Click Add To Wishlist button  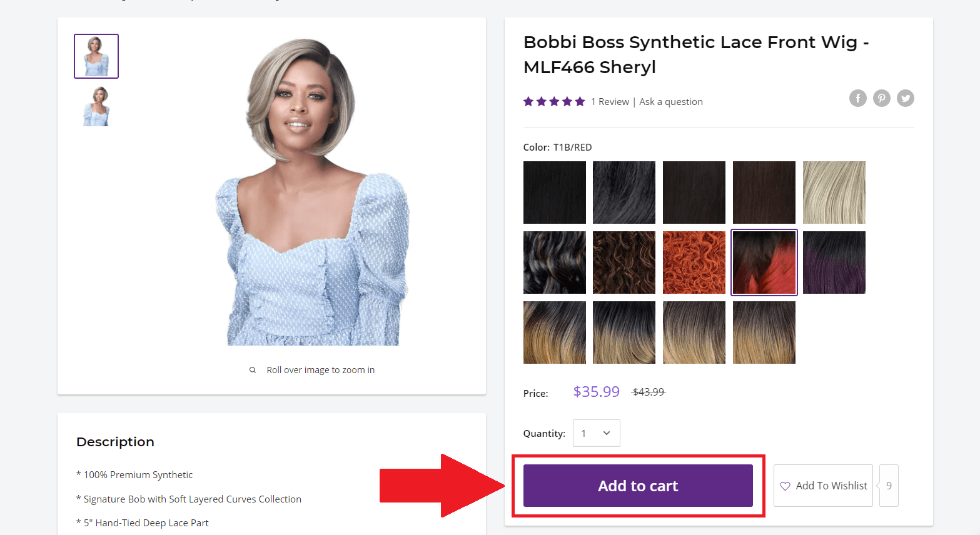click(x=823, y=486)
